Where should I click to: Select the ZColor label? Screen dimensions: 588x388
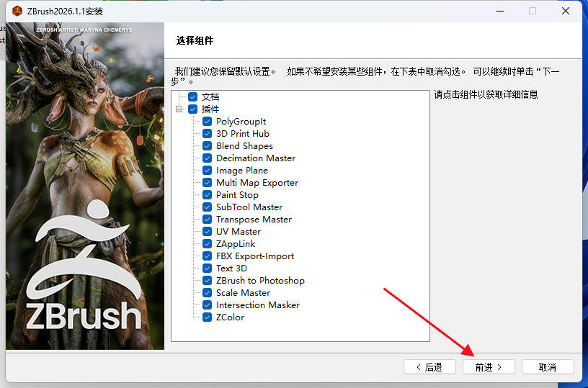(231, 317)
